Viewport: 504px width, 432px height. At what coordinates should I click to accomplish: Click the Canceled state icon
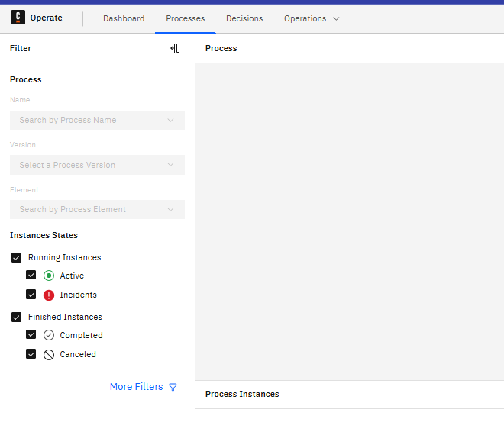coord(49,355)
